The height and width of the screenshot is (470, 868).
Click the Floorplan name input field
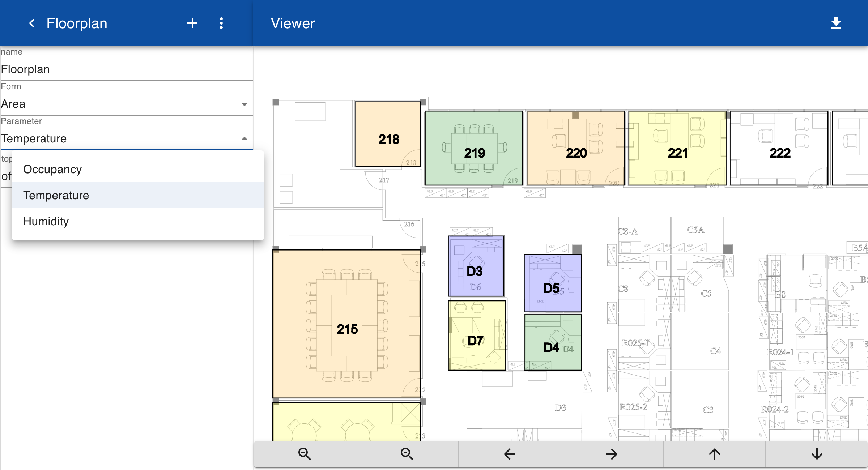point(127,69)
